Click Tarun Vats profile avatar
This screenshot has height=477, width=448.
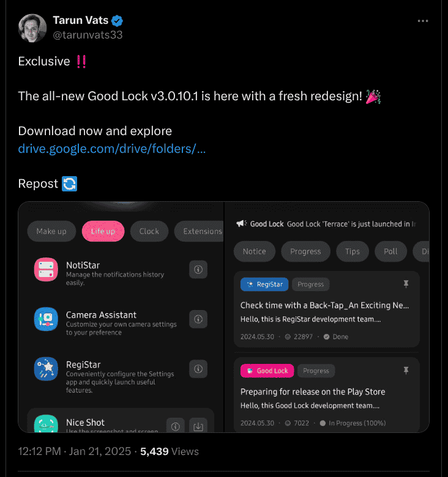pyautogui.click(x=32, y=28)
